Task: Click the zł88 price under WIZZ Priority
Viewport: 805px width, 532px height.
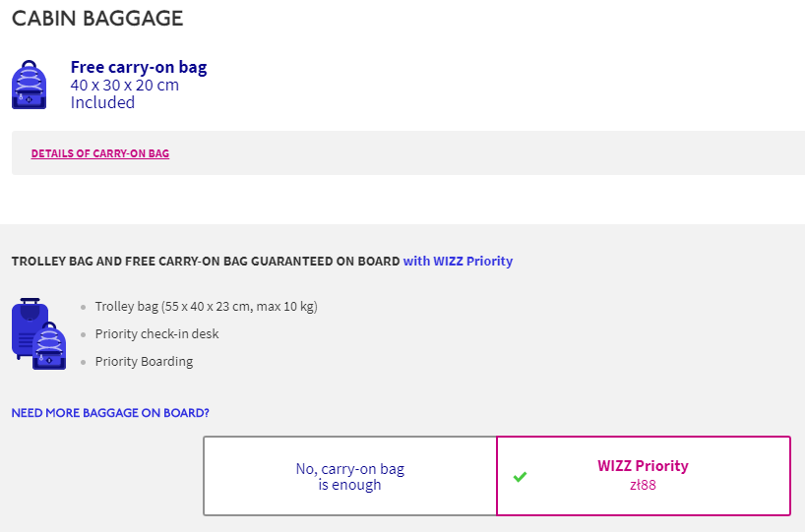Action: pos(643,485)
